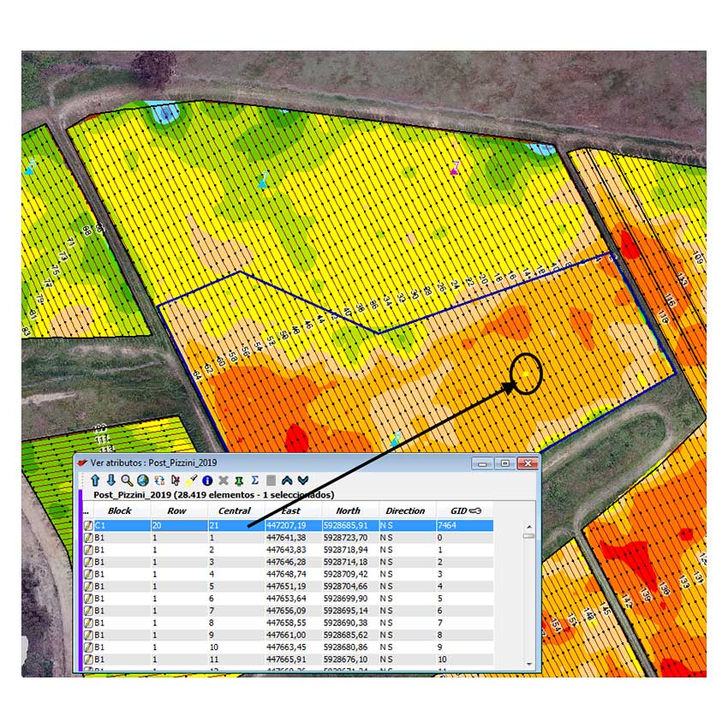Click the North column header
Viewport: 728px width, 728px height.
(348, 510)
